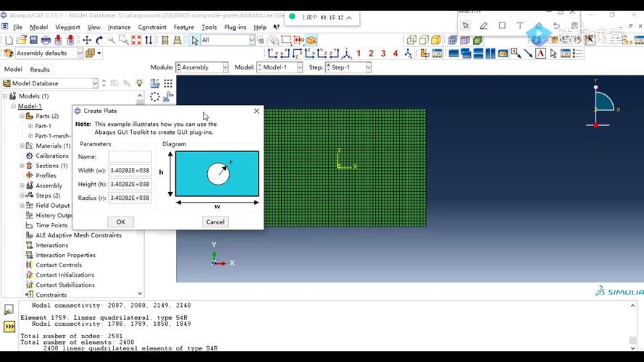Turn perspective on
Viewport: 644px width, 362px height.
click(177, 41)
